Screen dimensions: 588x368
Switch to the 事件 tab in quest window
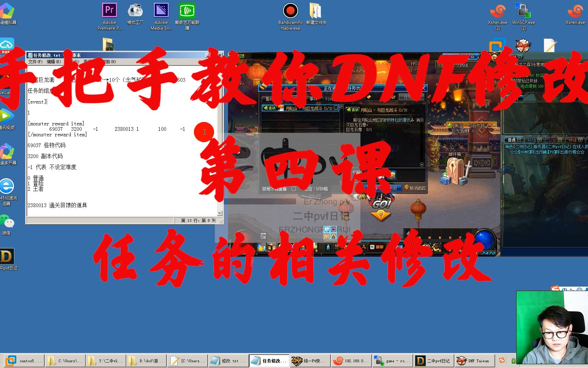click(x=313, y=98)
